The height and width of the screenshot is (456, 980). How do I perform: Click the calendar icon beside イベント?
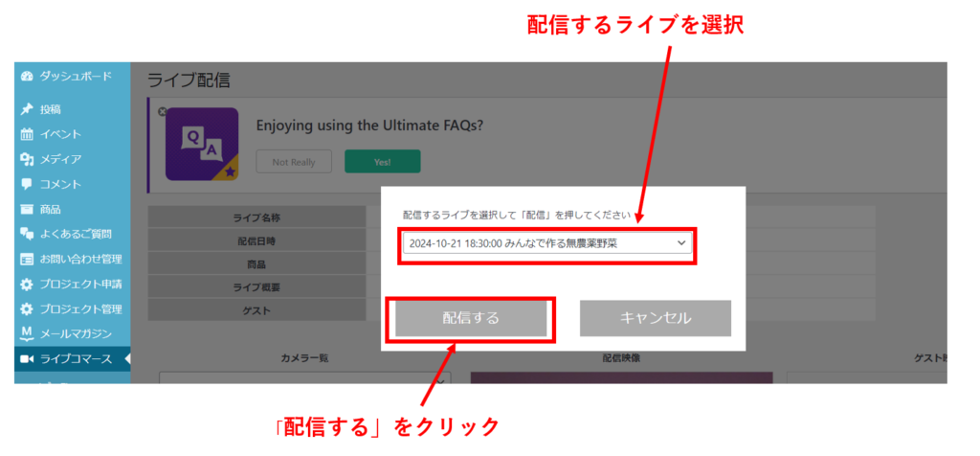27,135
